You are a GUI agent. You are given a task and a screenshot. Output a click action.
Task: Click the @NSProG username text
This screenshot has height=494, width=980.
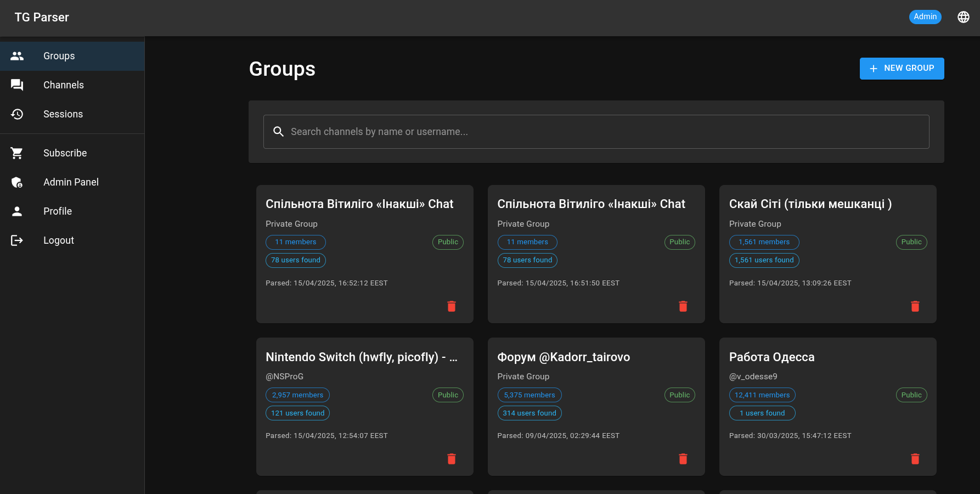[284, 377]
